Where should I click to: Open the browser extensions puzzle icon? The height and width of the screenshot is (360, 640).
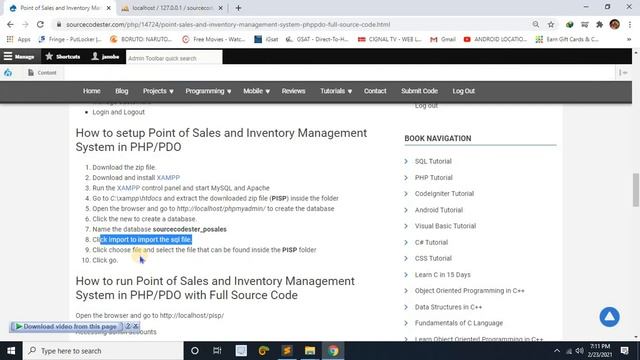point(600,24)
